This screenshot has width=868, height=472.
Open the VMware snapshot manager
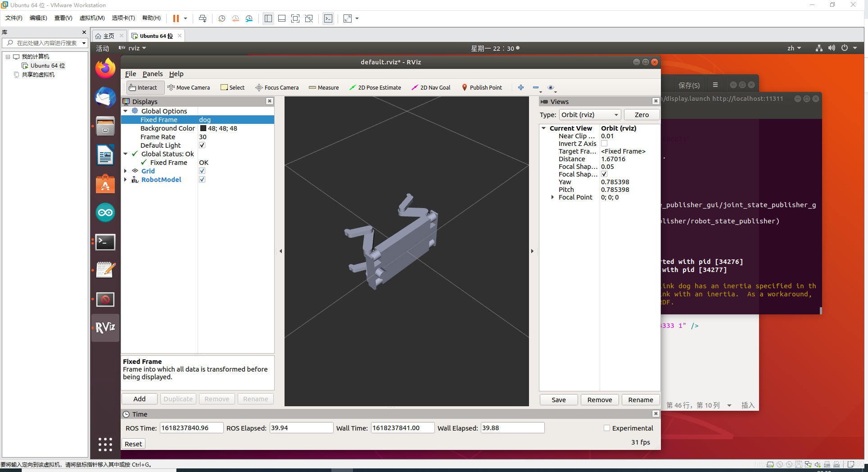tap(249, 18)
